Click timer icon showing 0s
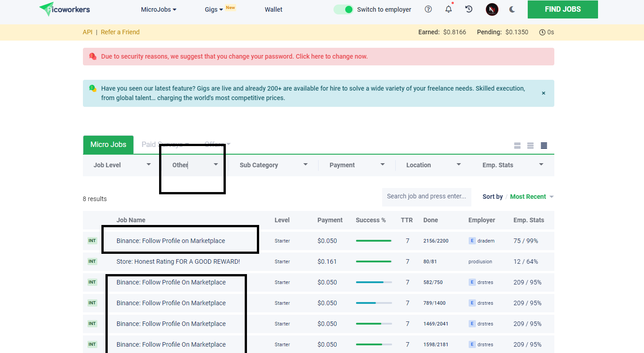644x353 pixels. coord(542,32)
